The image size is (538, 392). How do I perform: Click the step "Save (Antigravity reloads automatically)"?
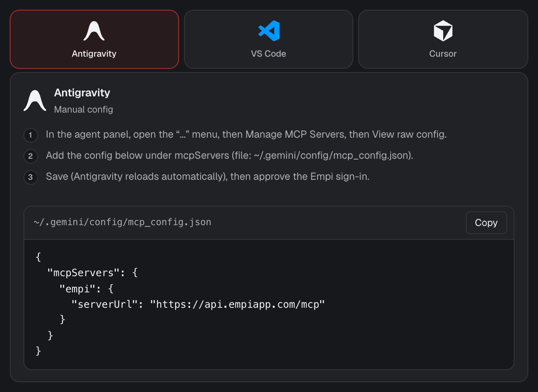point(208,177)
